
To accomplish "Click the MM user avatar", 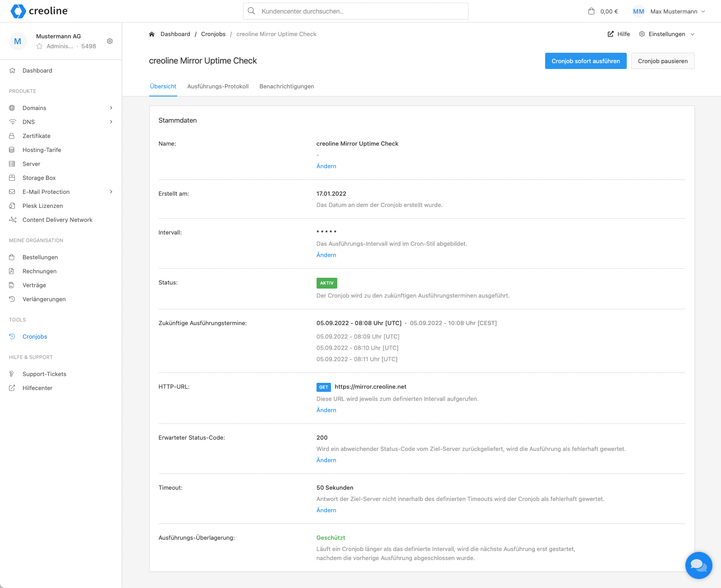I will click(638, 11).
